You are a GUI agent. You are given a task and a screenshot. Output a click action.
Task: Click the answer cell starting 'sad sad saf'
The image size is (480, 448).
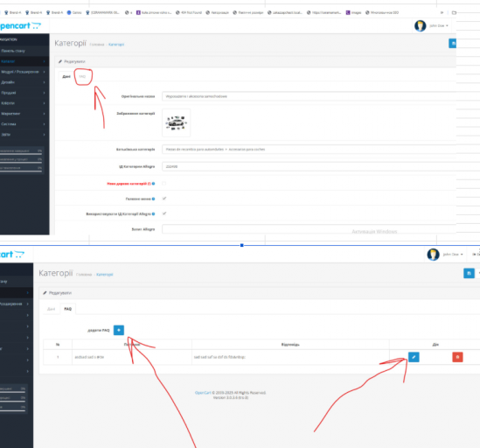pyautogui.click(x=290, y=357)
